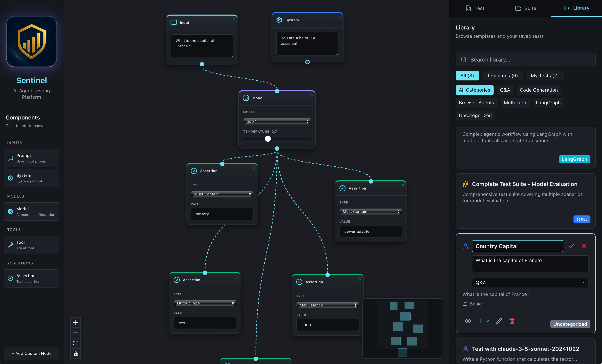
Task: Preview Country Capital test via eye icon
Action: click(x=468, y=321)
